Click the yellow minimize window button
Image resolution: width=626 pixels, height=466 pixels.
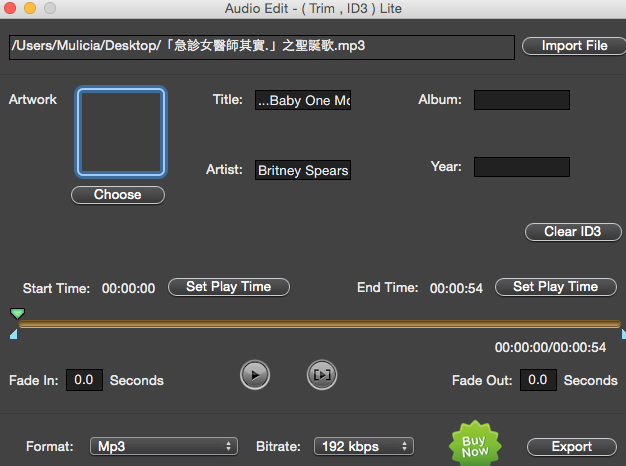click(x=30, y=8)
